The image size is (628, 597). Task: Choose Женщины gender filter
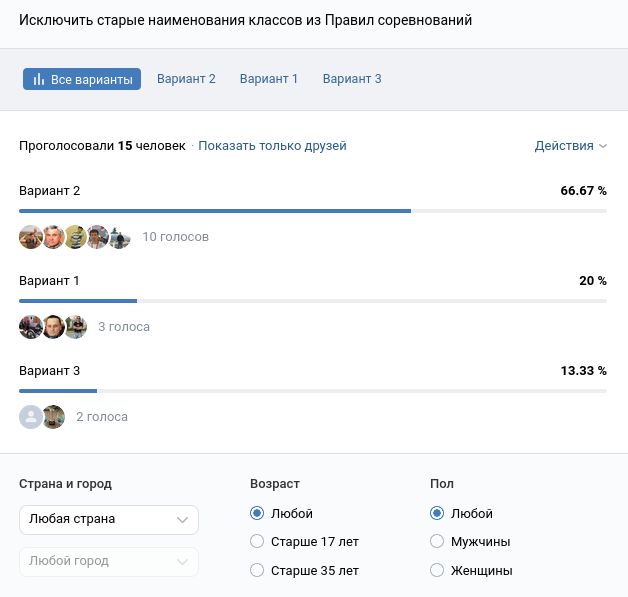click(x=437, y=571)
